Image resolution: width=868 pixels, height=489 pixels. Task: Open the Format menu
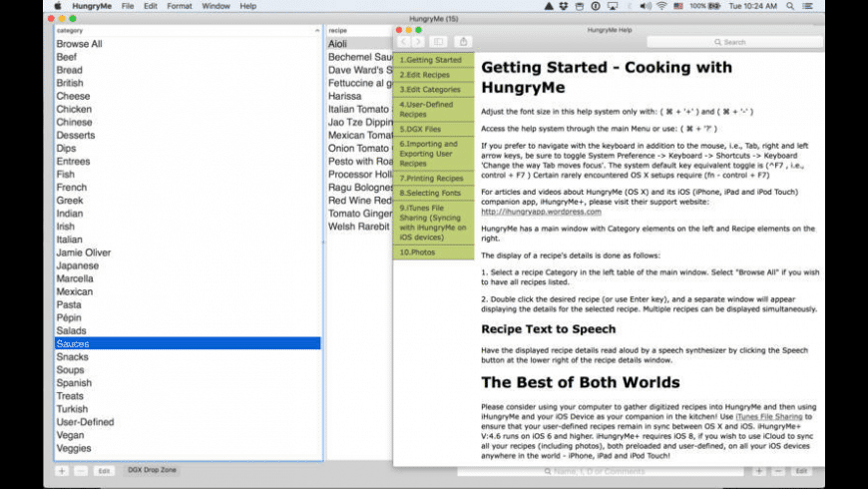click(x=180, y=6)
